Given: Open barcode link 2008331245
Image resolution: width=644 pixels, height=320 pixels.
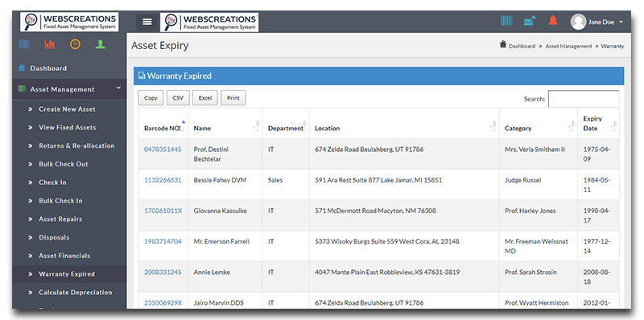Looking at the screenshot, I should pyautogui.click(x=163, y=273).
